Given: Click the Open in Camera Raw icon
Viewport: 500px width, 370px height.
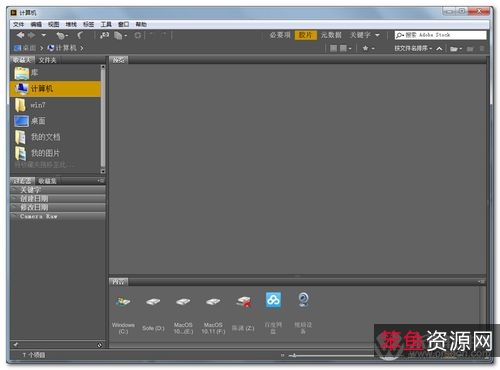Looking at the screenshot, I should 138,35.
